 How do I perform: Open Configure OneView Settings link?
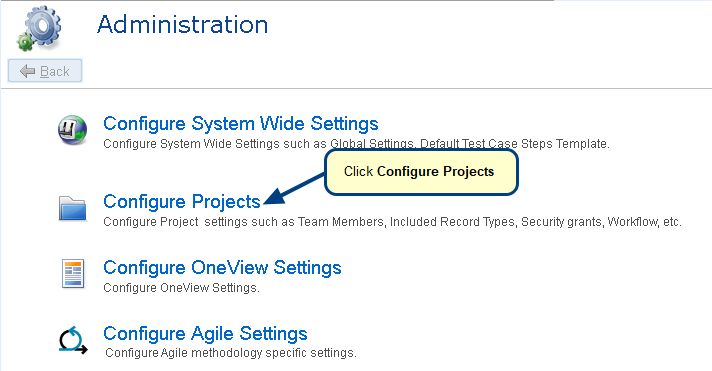pyautogui.click(x=222, y=267)
